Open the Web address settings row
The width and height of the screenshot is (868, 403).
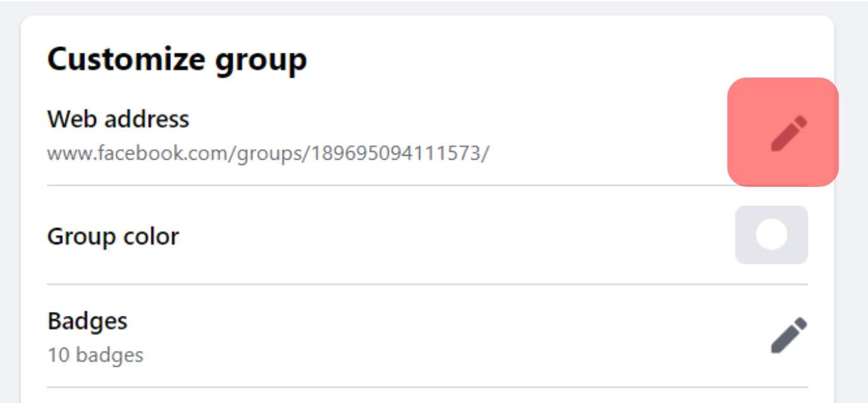(428, 136)
